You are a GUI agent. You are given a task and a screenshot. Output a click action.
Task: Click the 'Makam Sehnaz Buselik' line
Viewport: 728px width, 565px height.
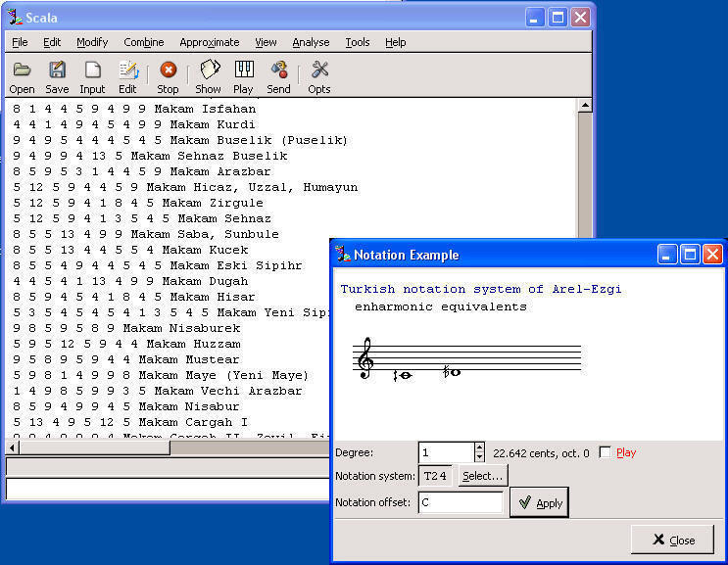[150, 156]
